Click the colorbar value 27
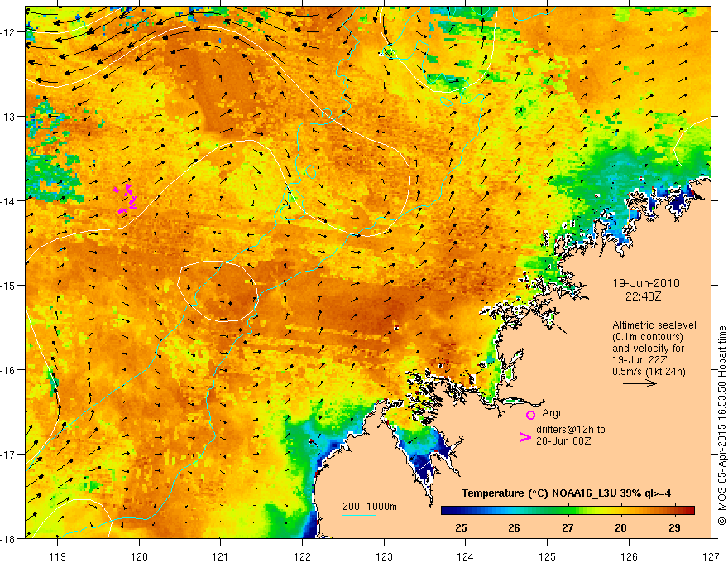Screen dimensions: 728x563 coord(568,527)
